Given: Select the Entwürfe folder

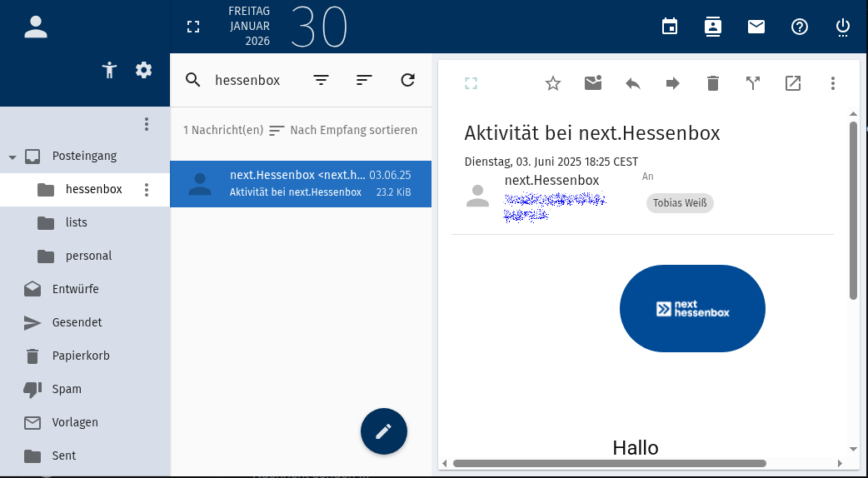Looking at the screenshot, I should (75, 289).
